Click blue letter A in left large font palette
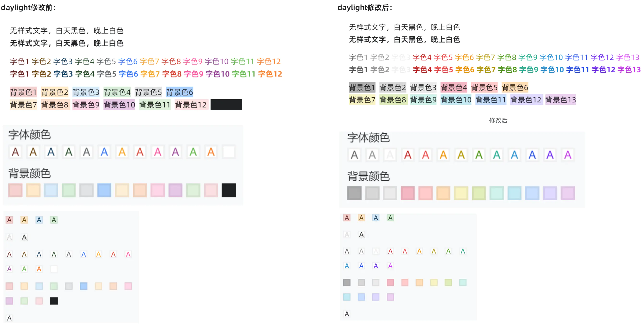 104,152
